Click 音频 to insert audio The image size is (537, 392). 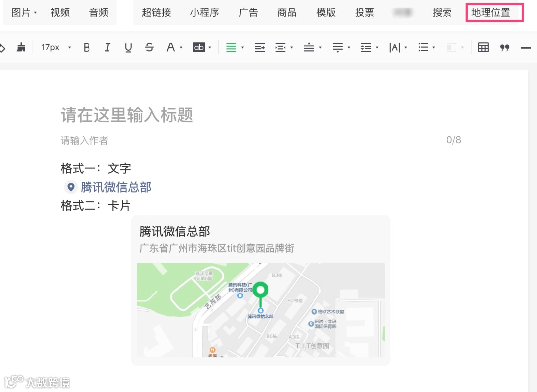coord(98,12)
